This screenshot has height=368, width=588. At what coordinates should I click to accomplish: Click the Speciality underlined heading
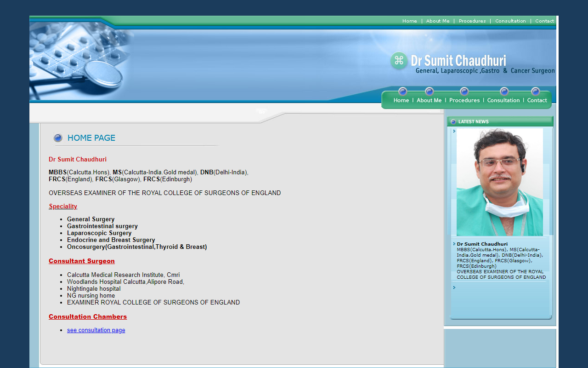[63, 206]
